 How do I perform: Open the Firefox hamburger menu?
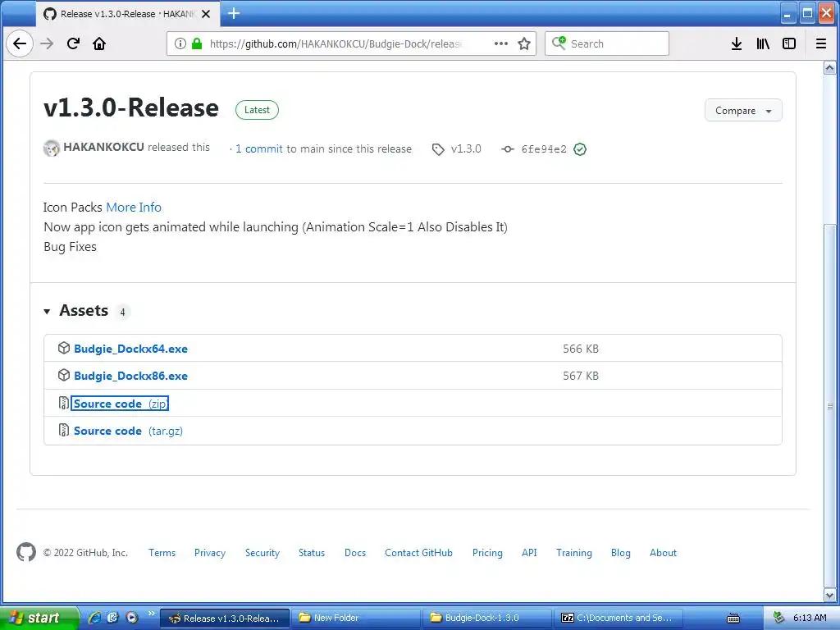tap(820, 43)
